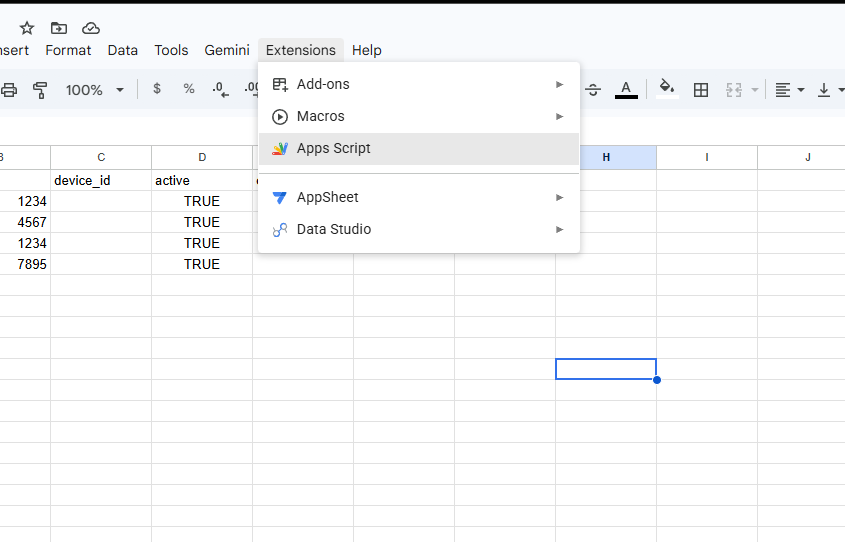Format as percent
Viewport: 845px width, 542px height.
[189, 89]
